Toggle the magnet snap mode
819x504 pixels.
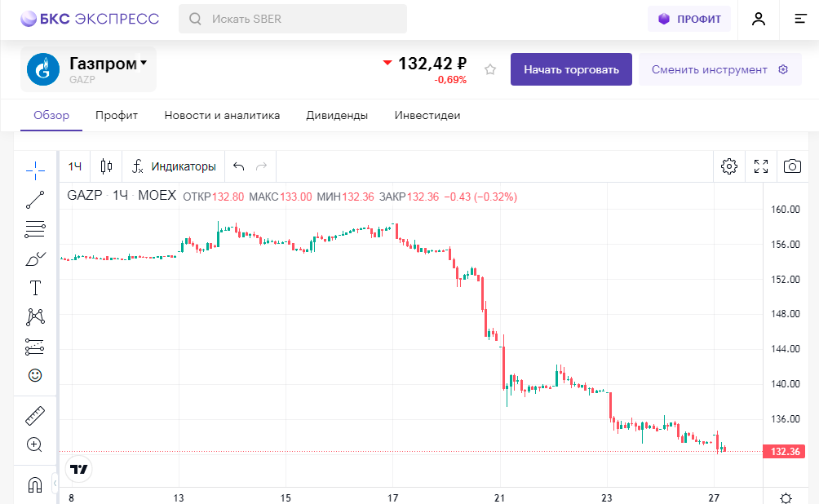point(35,484)
